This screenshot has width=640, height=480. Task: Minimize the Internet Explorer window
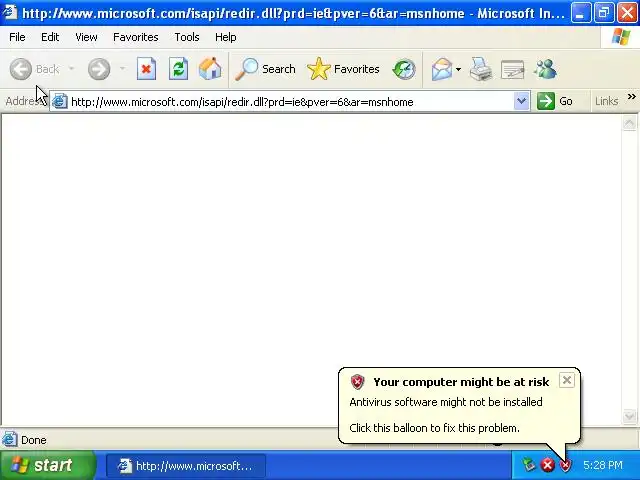(x=581, y=12)
